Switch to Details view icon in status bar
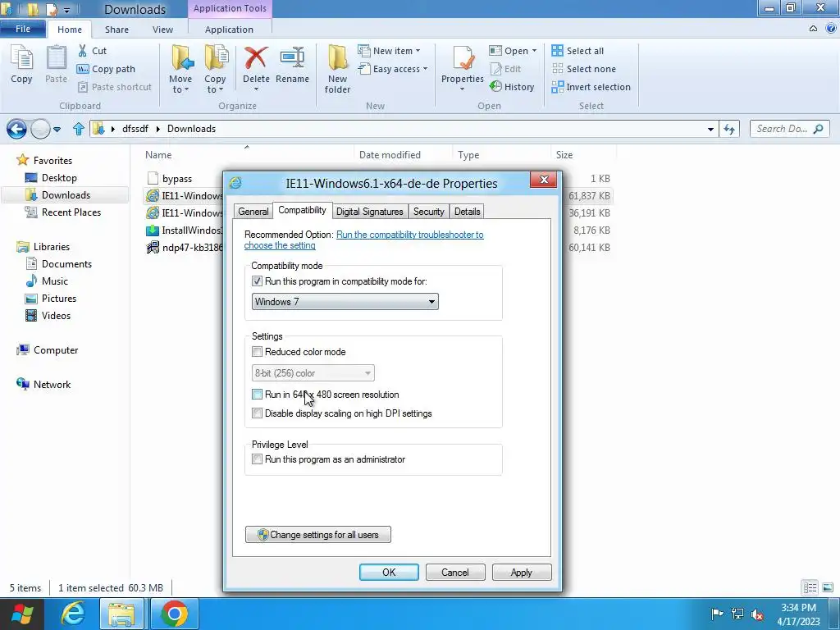The width and height of the screenshot is (840, 630). pos(810,587)
